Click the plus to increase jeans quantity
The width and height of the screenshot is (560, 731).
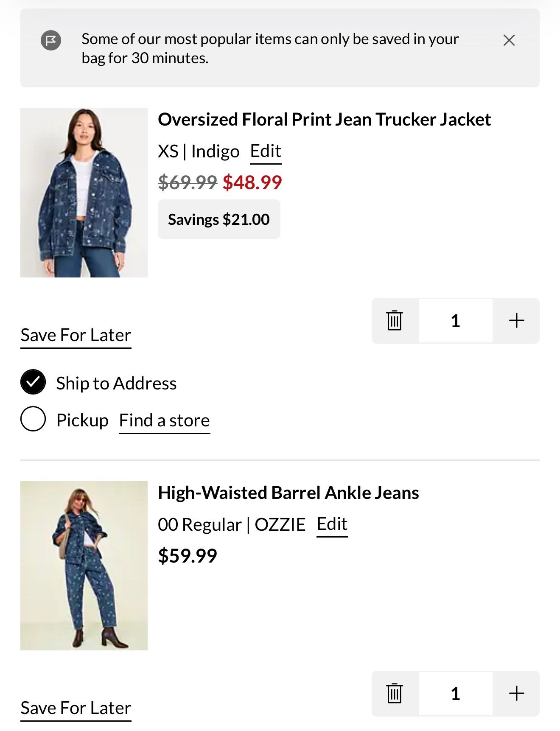(516, 694)
